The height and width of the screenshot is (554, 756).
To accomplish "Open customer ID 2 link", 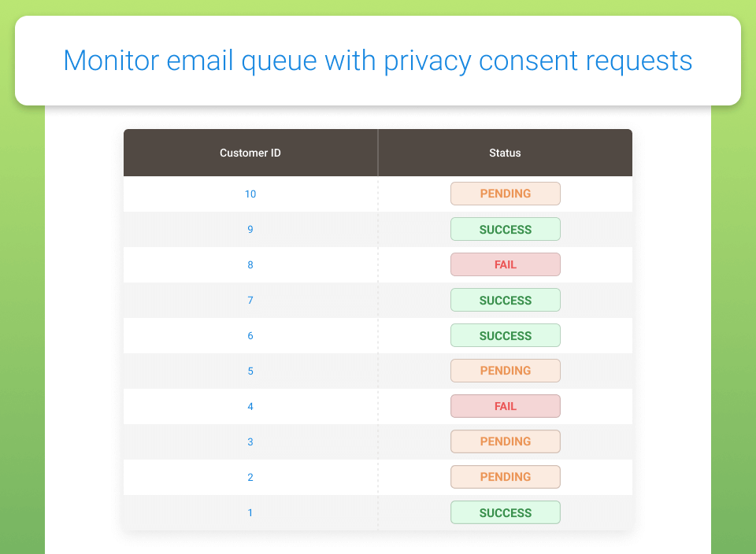I will tap(250, 478).
